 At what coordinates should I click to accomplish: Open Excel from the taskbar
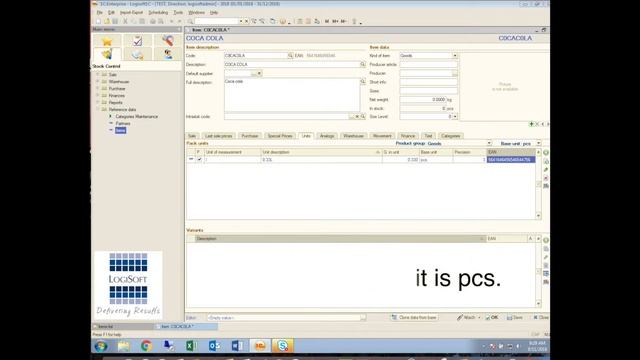pos(191,346)
